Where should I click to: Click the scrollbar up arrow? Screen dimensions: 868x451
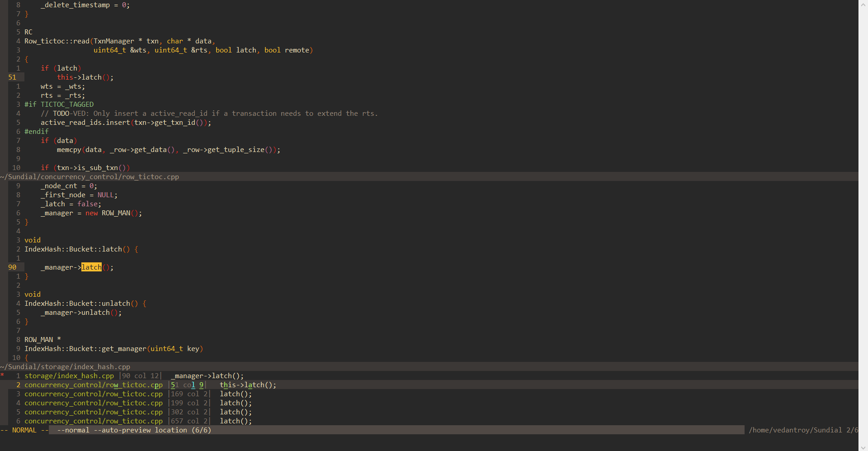[863, 4]
